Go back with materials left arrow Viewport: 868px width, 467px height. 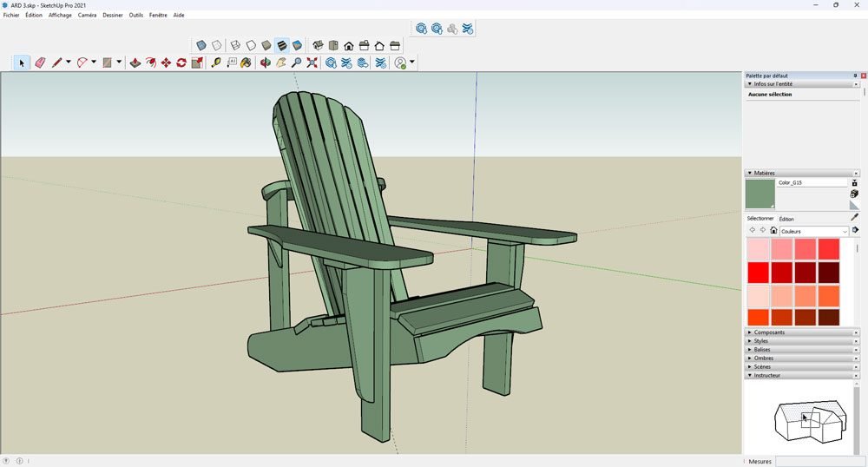click(753, 230)
